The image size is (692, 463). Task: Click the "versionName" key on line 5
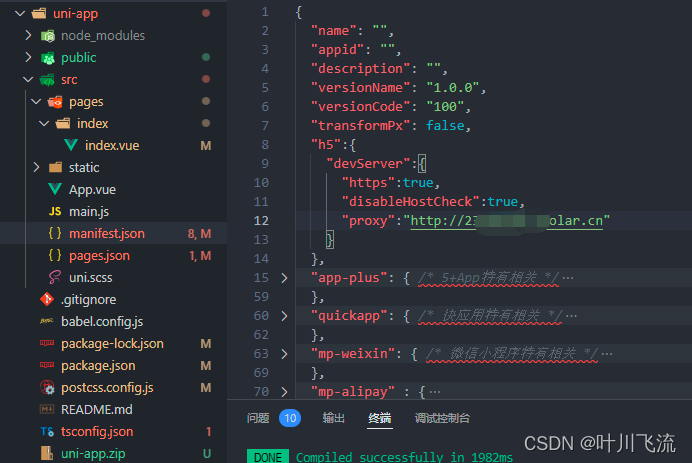coord(361,88)
